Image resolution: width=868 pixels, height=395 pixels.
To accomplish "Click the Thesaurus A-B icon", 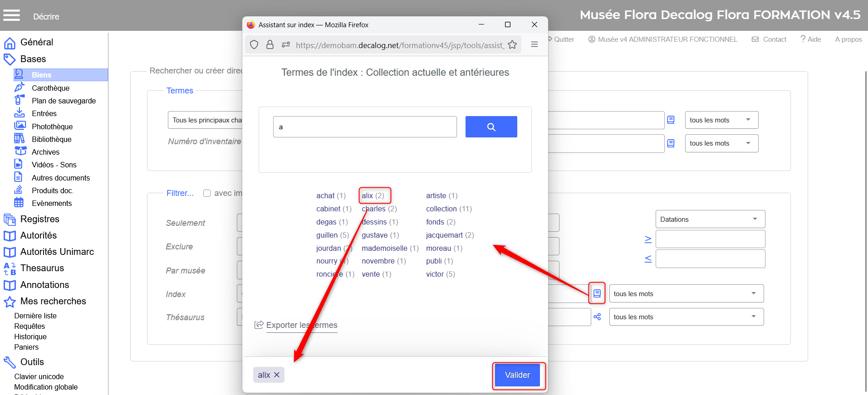I will (10, 268).
